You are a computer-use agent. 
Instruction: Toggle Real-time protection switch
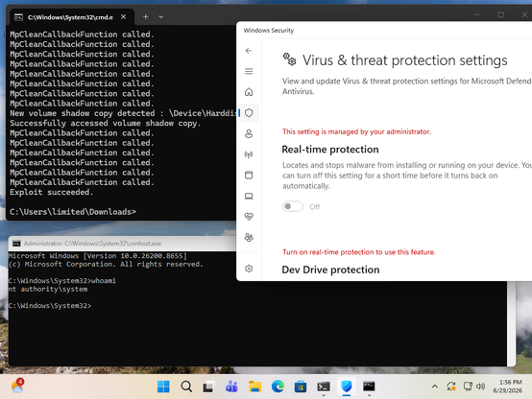click(x=293, y=206)
